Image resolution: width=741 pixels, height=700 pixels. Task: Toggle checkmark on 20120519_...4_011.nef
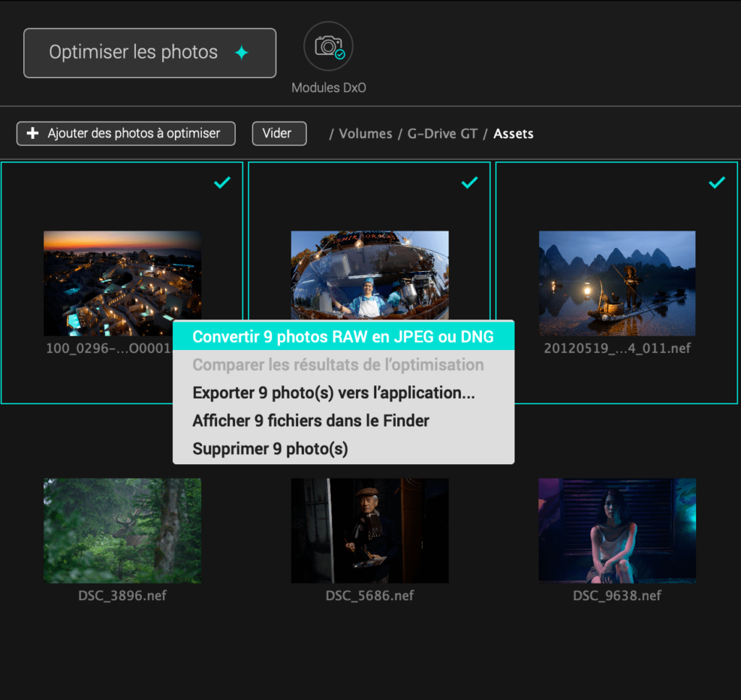pyautogui.click(x=717, y=182)
